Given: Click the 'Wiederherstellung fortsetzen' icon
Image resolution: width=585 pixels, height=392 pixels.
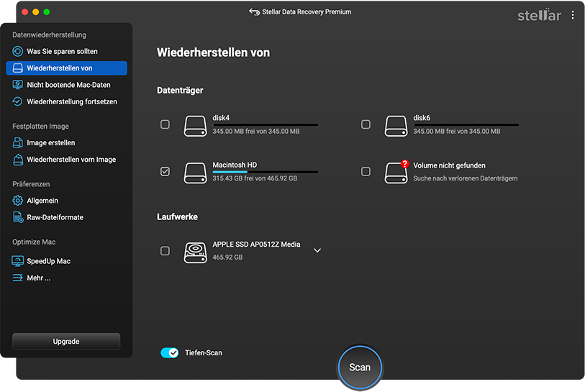Looking at the screenshot, I should [x=18, y=102].
